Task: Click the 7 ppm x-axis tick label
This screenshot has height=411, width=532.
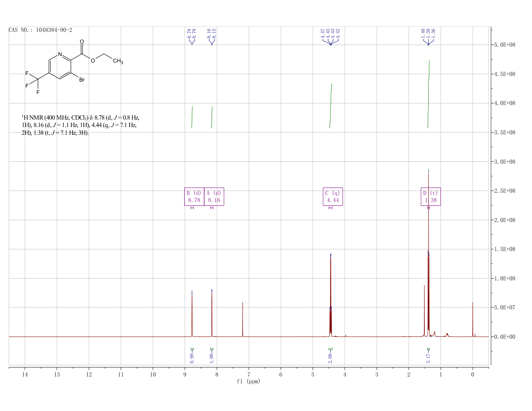Action: [x=249, y=375]
